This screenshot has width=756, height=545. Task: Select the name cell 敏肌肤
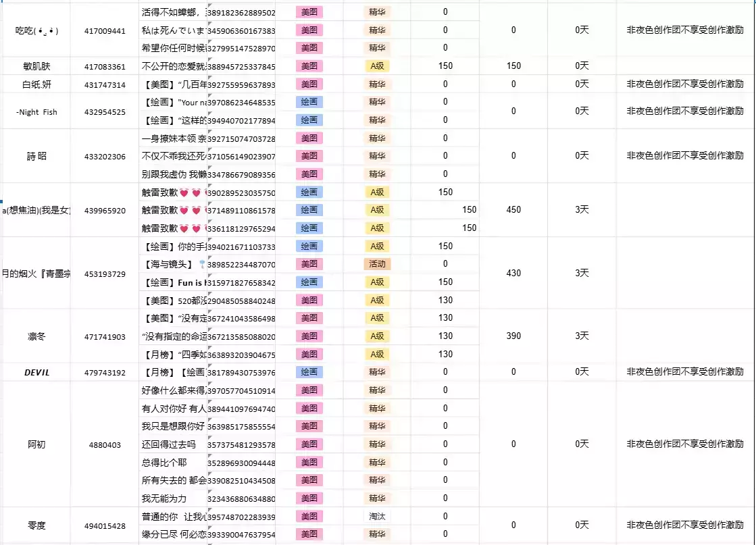(x=36, y=66)
